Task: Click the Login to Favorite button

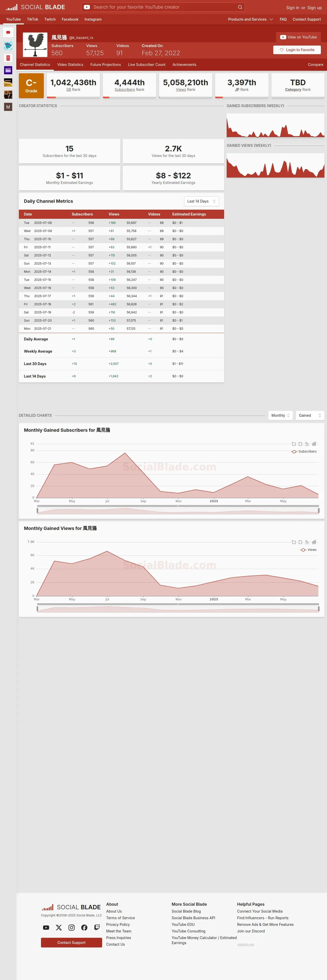Action: (297, 50)
